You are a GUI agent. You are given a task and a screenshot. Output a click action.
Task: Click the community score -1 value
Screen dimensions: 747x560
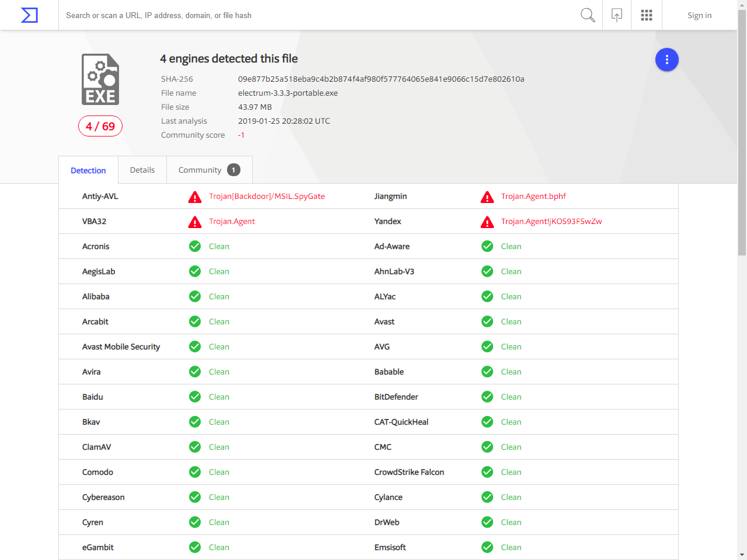[242, 135]
